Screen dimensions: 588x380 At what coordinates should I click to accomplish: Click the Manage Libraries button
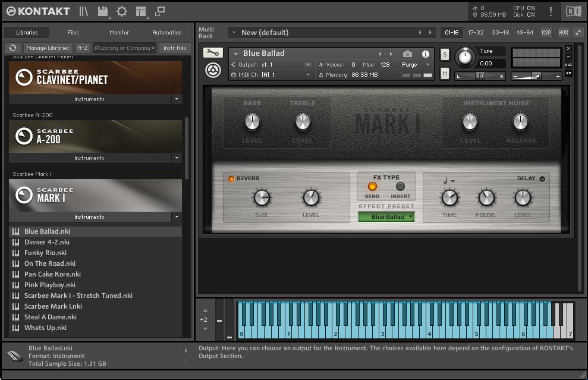48,48
